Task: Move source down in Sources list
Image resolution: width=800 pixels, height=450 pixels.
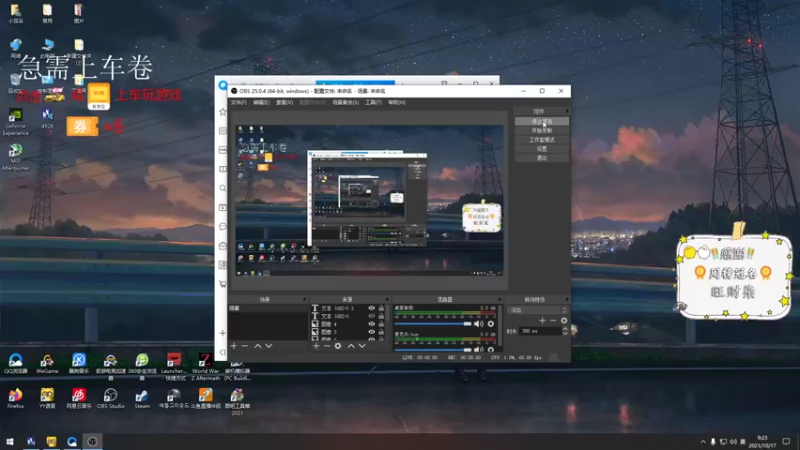Action: point(362,346)
